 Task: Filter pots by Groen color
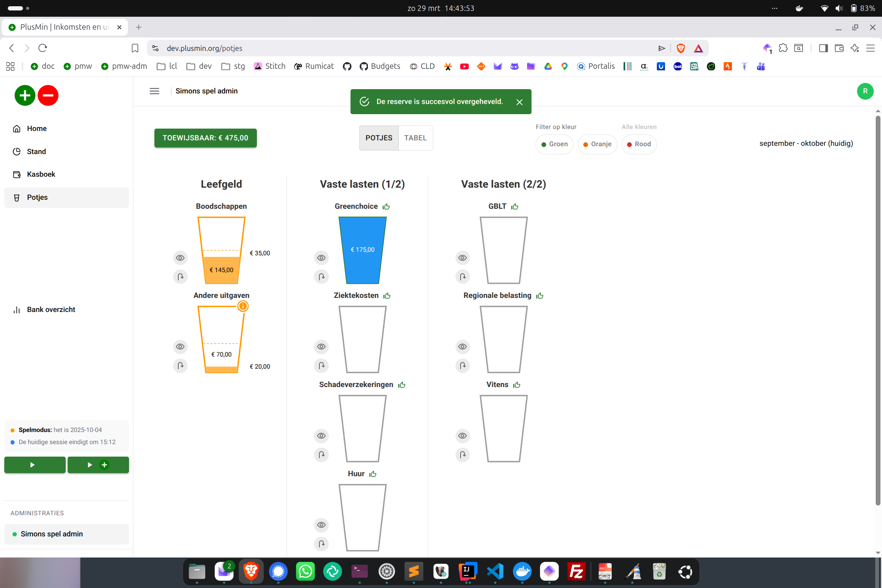point(554,144)
